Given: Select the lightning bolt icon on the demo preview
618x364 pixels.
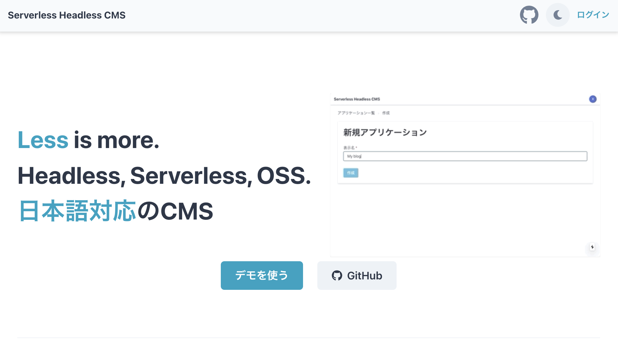Looking at the screenshot, I should [x=592, y=247].
